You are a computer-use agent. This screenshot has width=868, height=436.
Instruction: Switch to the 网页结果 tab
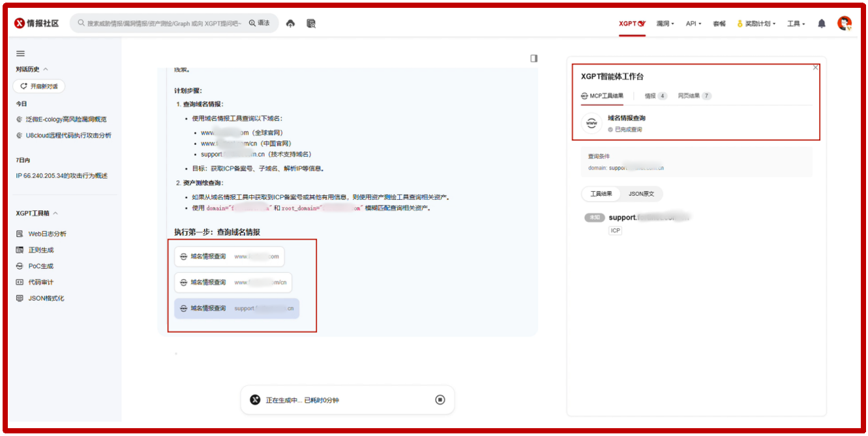[x=694, y=96]
